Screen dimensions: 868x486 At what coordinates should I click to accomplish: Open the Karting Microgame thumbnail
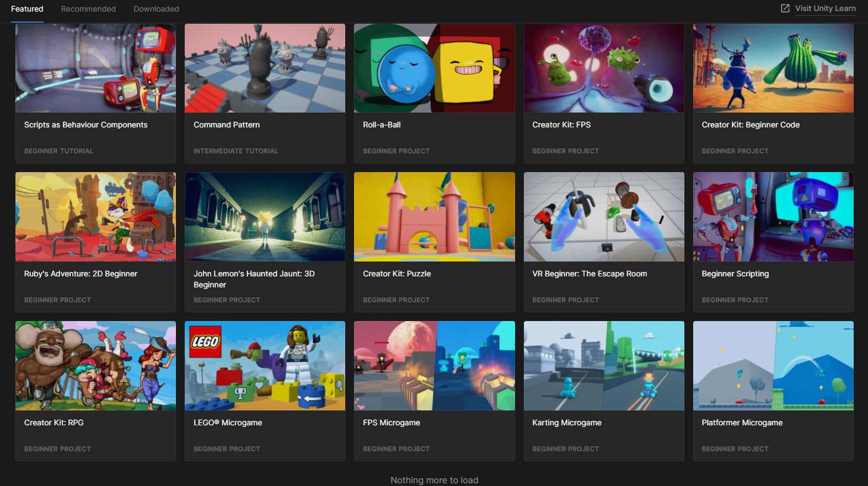604,366
